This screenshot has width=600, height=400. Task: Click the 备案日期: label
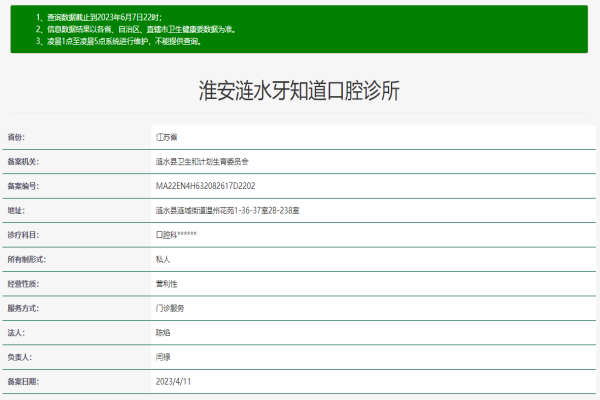(x=23, y=382)
